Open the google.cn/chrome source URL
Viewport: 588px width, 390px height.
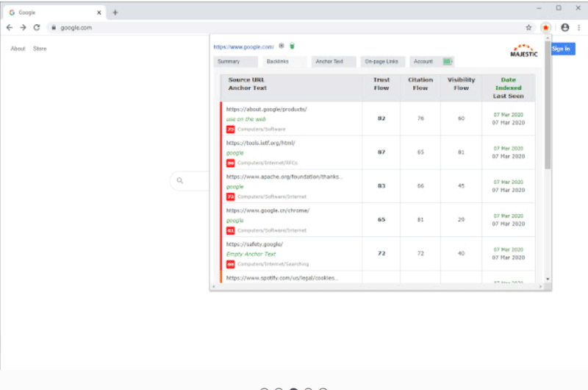point(268,210)
